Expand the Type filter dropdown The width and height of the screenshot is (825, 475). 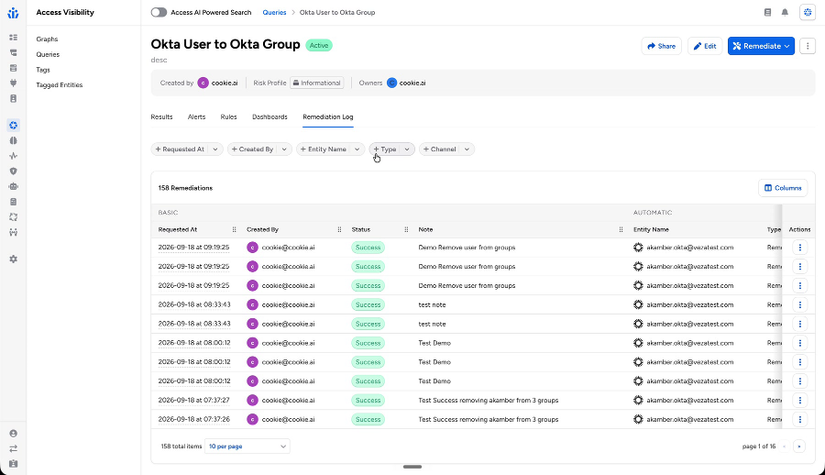click(407, 149)
